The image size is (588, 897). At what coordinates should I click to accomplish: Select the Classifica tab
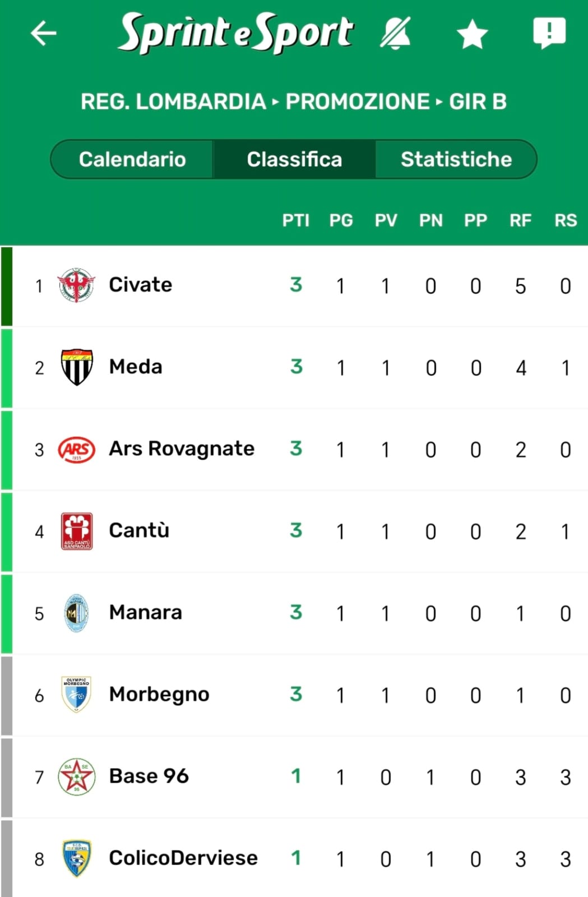pyautogui.click(x=294, y=159)
